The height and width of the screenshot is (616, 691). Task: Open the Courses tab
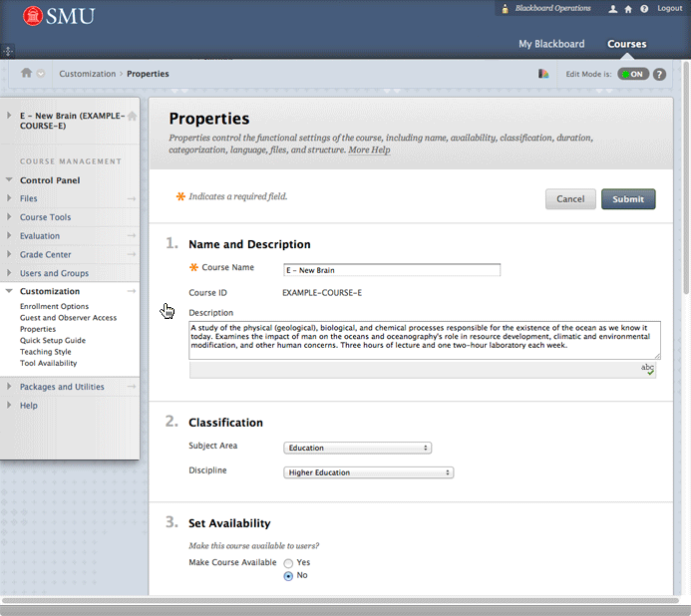626,44
